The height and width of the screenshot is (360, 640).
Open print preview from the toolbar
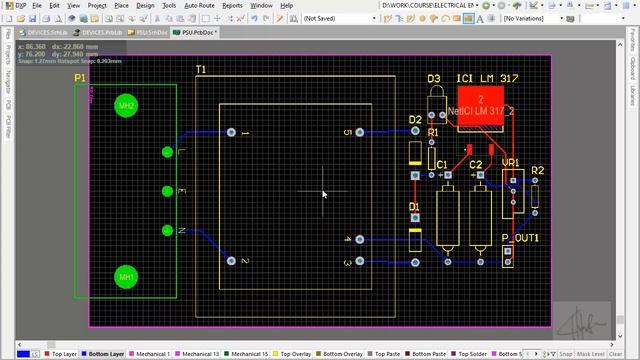coord(58,18)
